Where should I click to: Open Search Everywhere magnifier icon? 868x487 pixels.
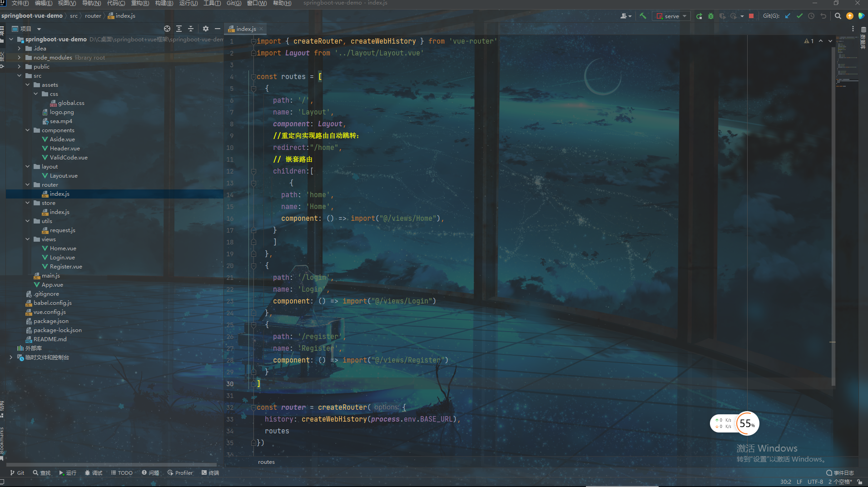pos(838,16)
